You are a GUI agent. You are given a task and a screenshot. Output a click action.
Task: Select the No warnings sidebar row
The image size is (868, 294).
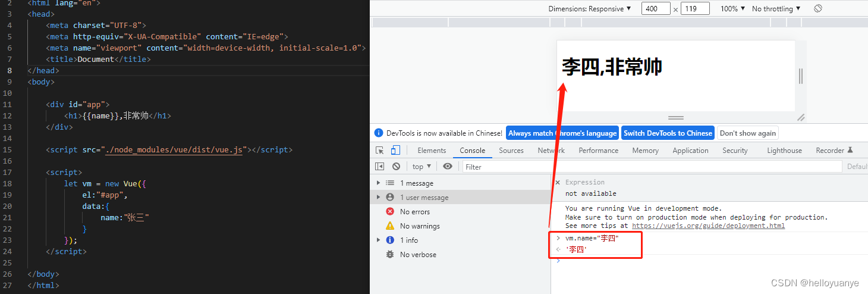click(x=460, y=226)
